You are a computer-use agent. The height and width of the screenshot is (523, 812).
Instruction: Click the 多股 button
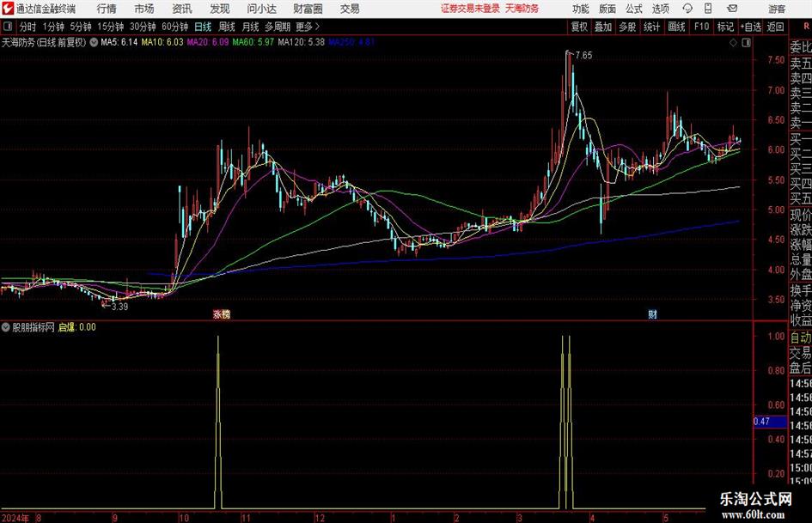[x=627, y=27]
